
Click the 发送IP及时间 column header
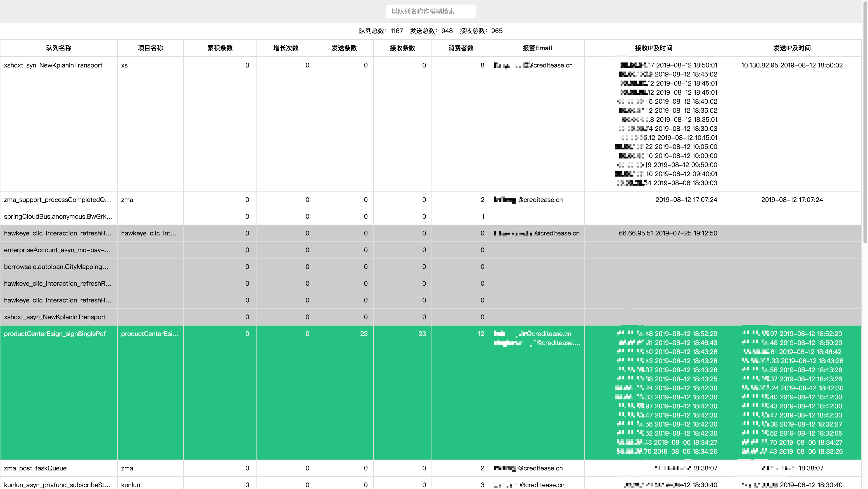[792, 48]
